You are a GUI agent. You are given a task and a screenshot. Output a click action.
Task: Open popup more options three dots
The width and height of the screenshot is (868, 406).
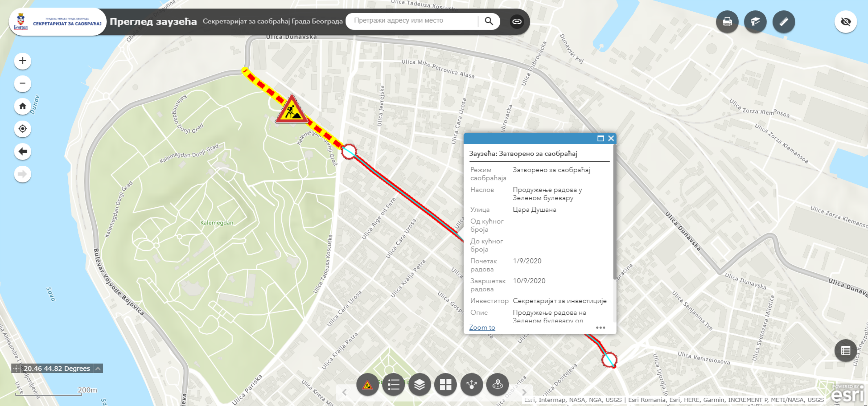coord(600,328)
